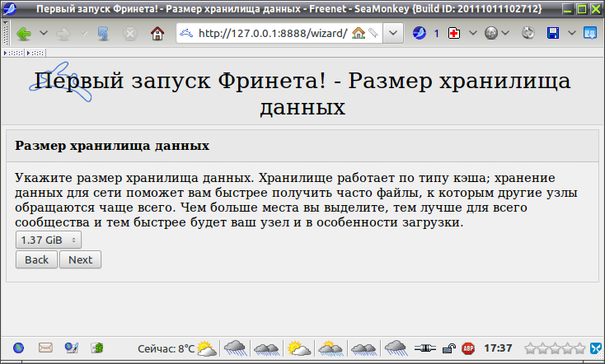Image resolution: width=605 pixels, height=364 pixels.
Task: Click the Back button in the wizard
Action: (36, 259)
